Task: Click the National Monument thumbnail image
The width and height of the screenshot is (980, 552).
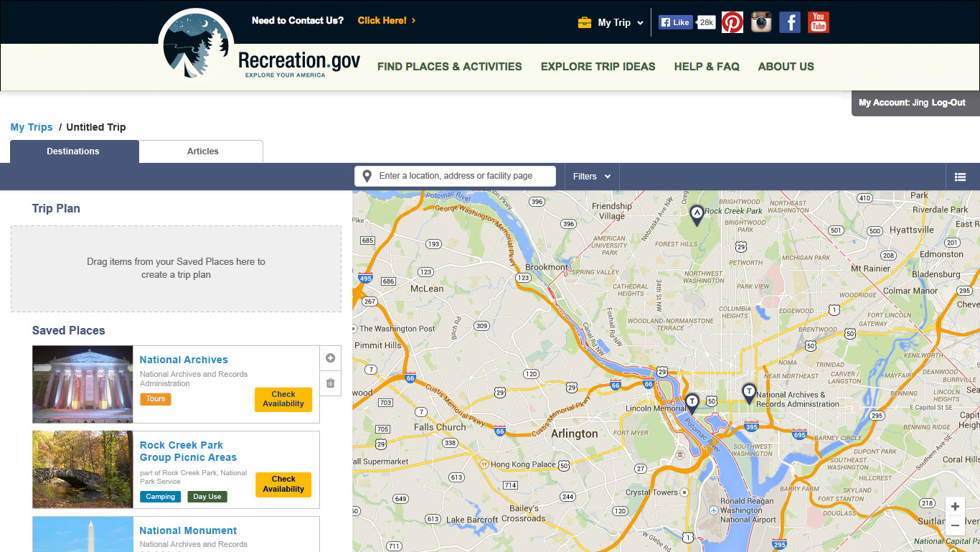Action: 83,534
